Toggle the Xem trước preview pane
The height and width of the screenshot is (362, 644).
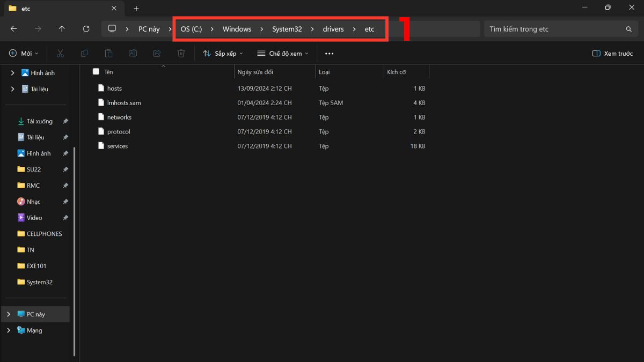(x=612, y=54)
